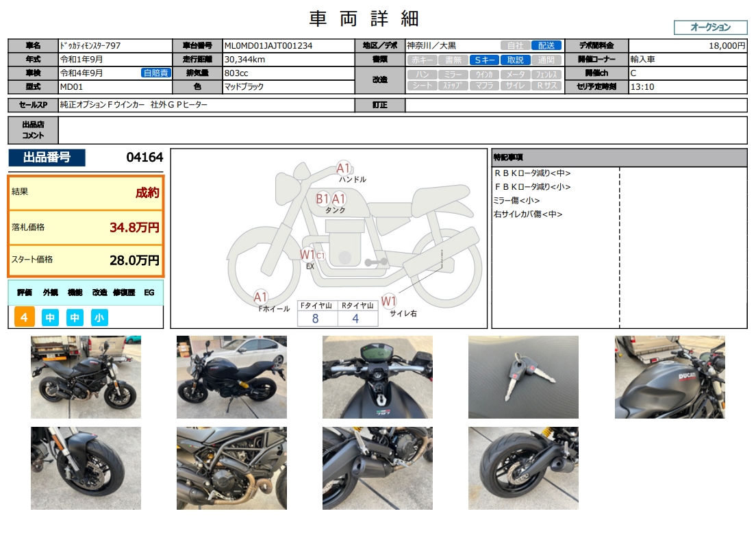The width and height of the screenshot is (756, 533).
Task: Click the メータ modification badge
Action: pos(516,75)
